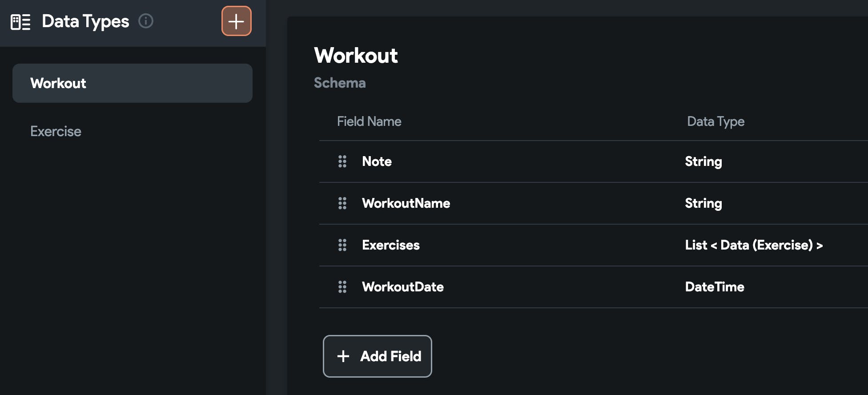Viewport: 868px width, 395px height.
Task: Click String type of the Note field
Action: click(703, 161)
